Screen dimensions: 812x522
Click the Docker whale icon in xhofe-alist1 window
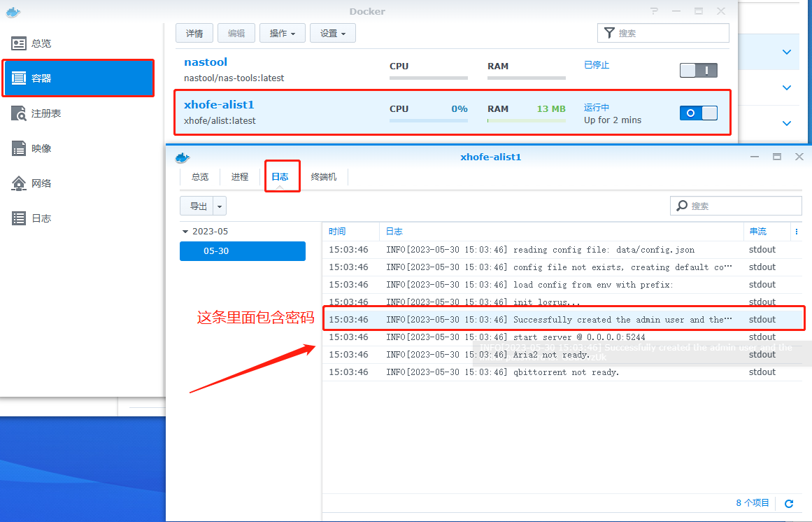pos(183,157)
